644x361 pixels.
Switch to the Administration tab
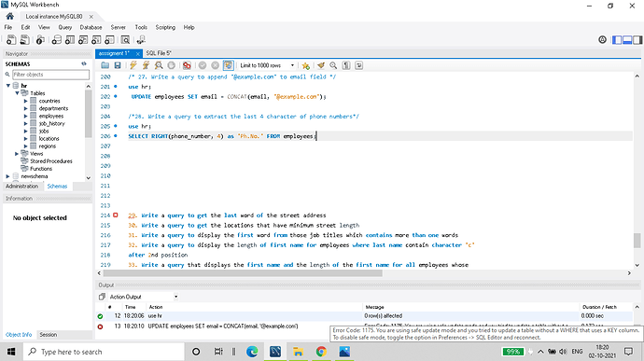pos(21,186)
